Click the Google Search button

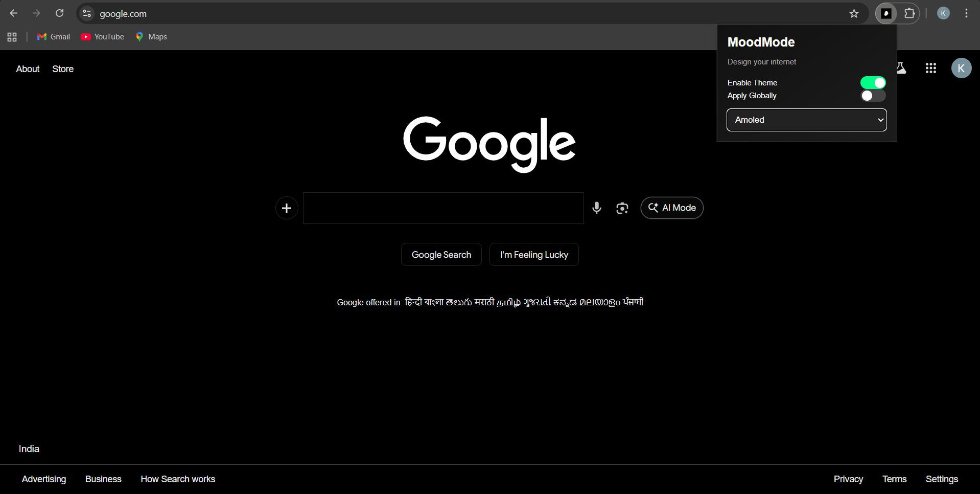(x=441, y=255)
